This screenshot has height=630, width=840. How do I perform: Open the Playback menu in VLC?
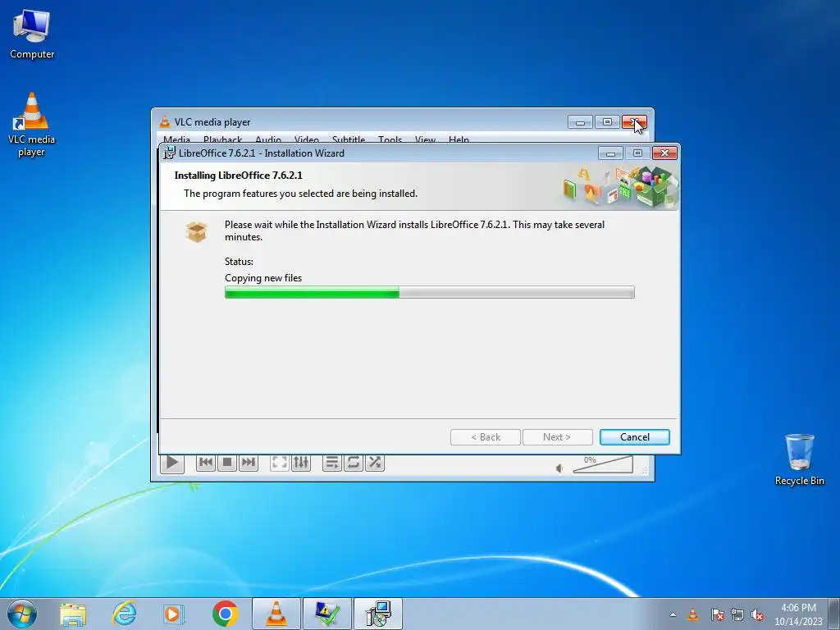point(222,139)
